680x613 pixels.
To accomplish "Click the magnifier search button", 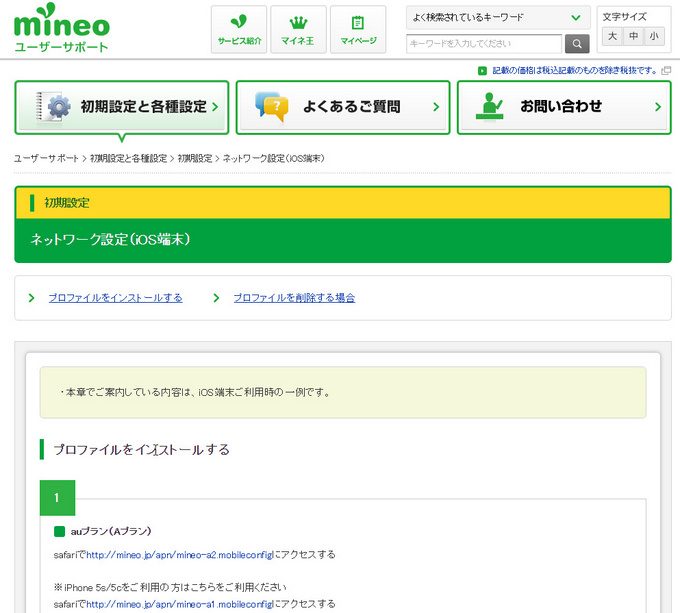I will [577, 43].
